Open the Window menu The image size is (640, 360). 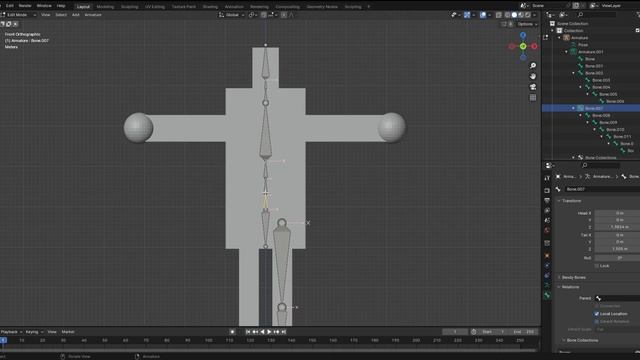(44, 6)
